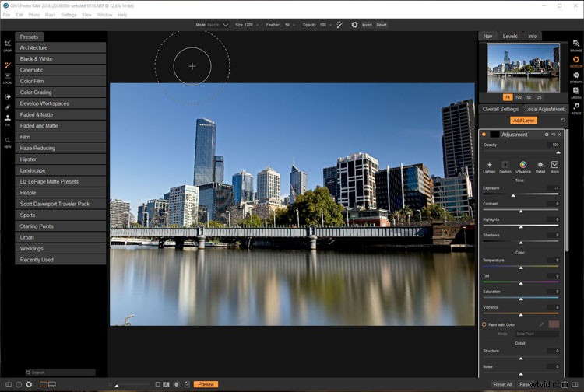584x392 pixels.
Task: Switch to single image view layout
Action: (x=43, y=384)
